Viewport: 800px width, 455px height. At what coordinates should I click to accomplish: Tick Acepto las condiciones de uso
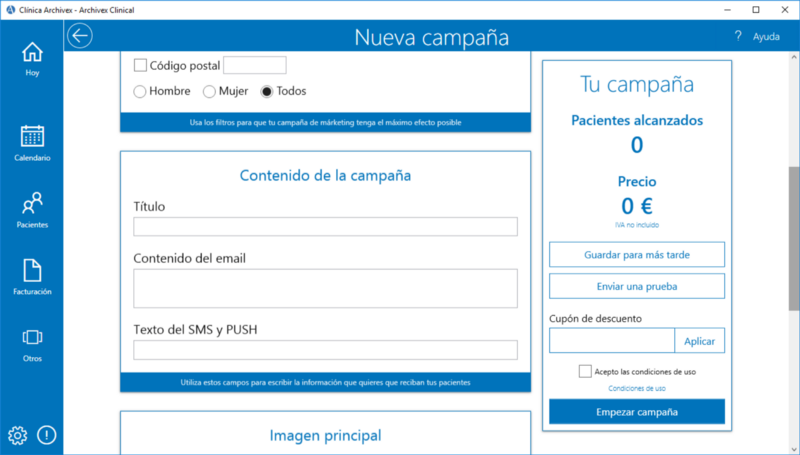585,371
